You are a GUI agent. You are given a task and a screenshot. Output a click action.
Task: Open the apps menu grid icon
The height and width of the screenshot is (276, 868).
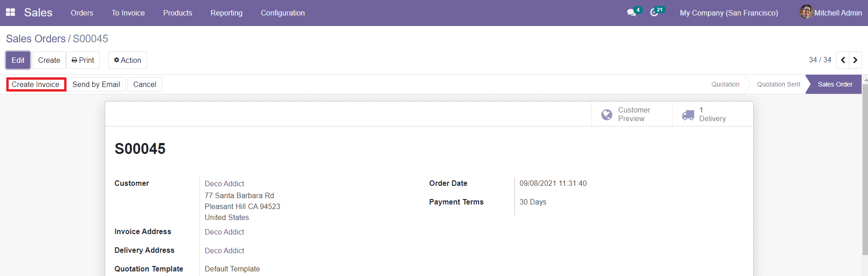pyautogui.click(x=10, y=12)
